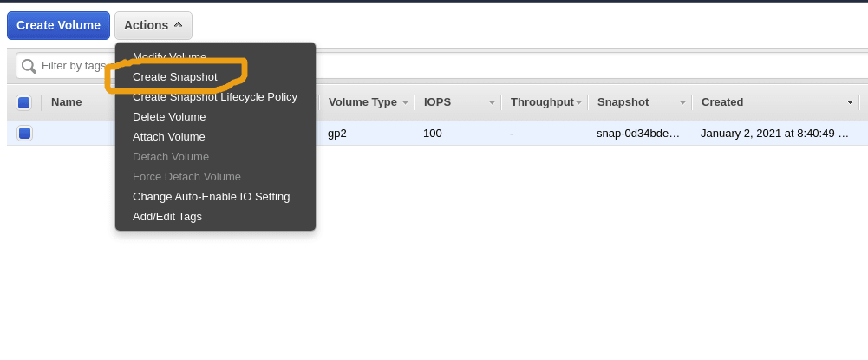
Task: Open the IOPS column sort arrow
Action: (492, 102)
